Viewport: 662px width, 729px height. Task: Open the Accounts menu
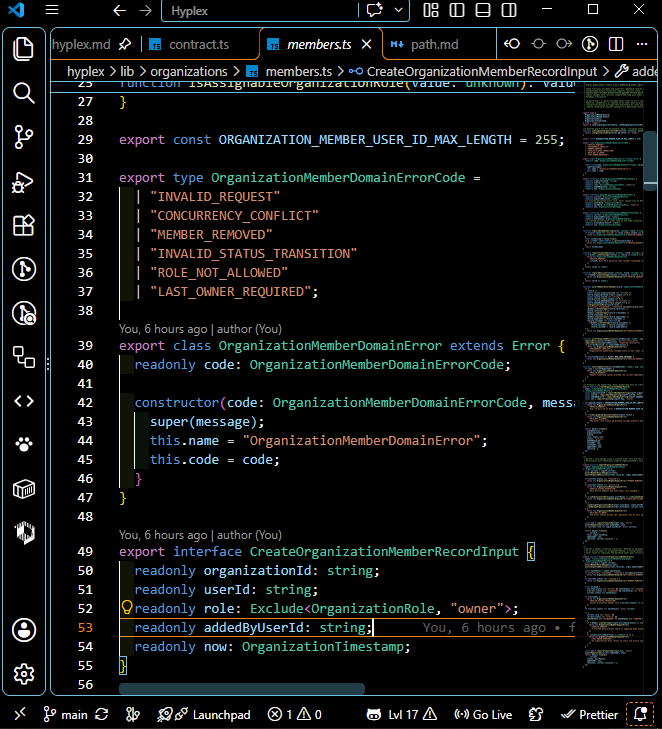coord(23,630)
